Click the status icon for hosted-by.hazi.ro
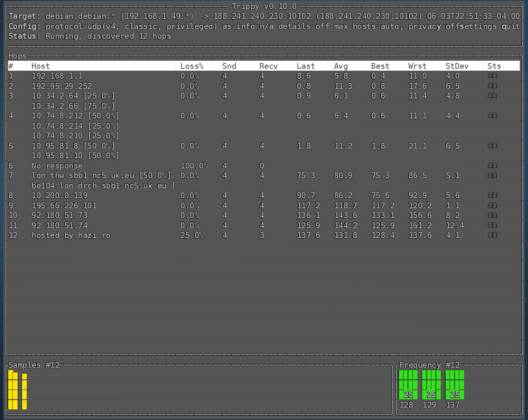The image size is (528, 420). point(492,235)
